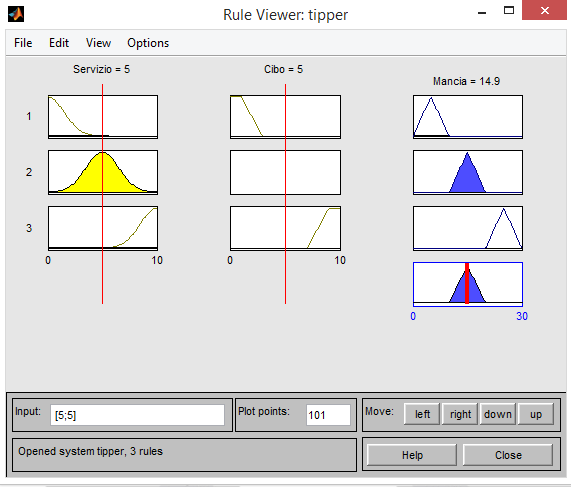Open the Edit menu

[x=59, y=43]
